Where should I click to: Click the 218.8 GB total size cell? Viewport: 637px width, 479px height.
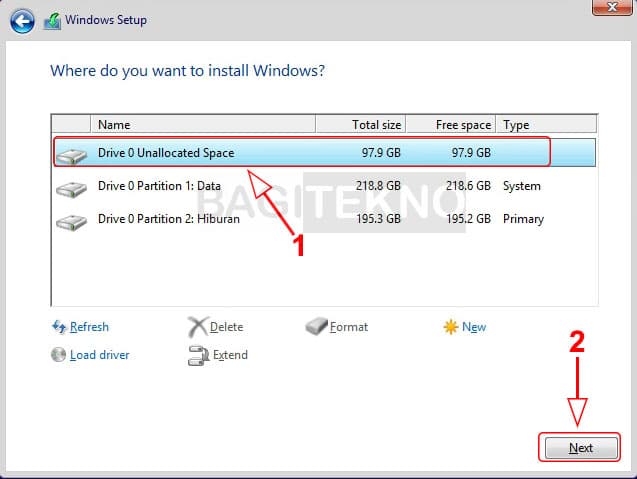[378, 186]
